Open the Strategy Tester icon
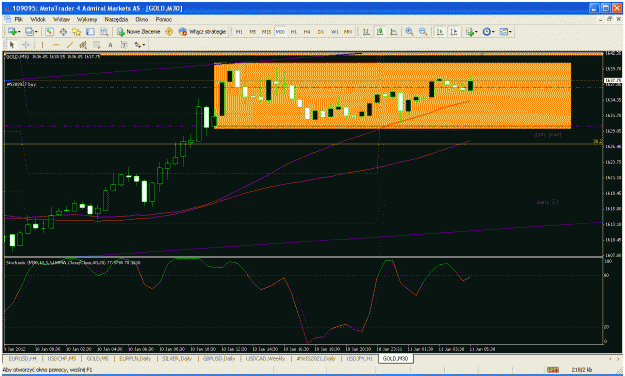The width and height of the screenshot is (625, 376). (104, 31)
